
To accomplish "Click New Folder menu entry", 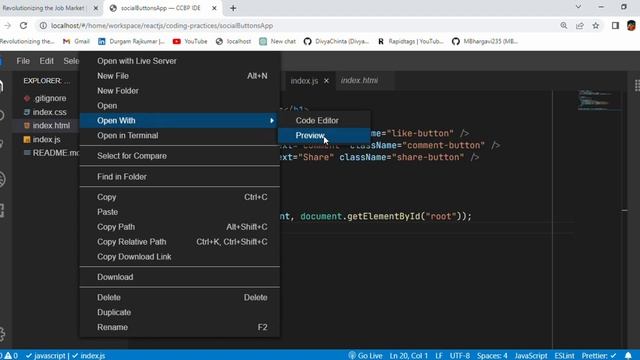I will pos(180,91).
